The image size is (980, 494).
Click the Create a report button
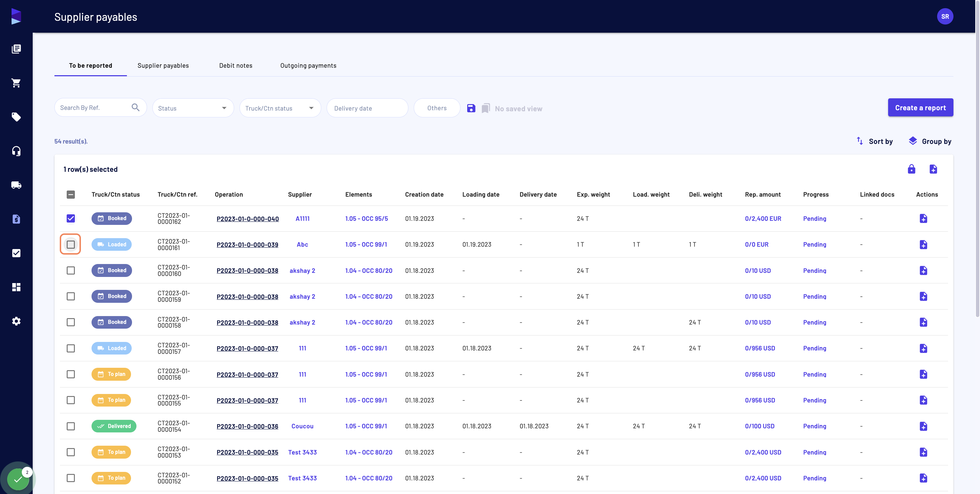coord(921,108)
